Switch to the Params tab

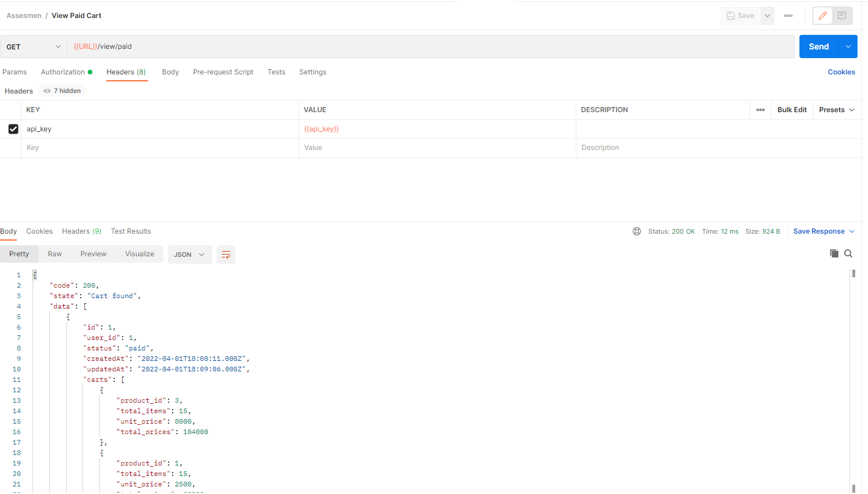tap(15, 72)
